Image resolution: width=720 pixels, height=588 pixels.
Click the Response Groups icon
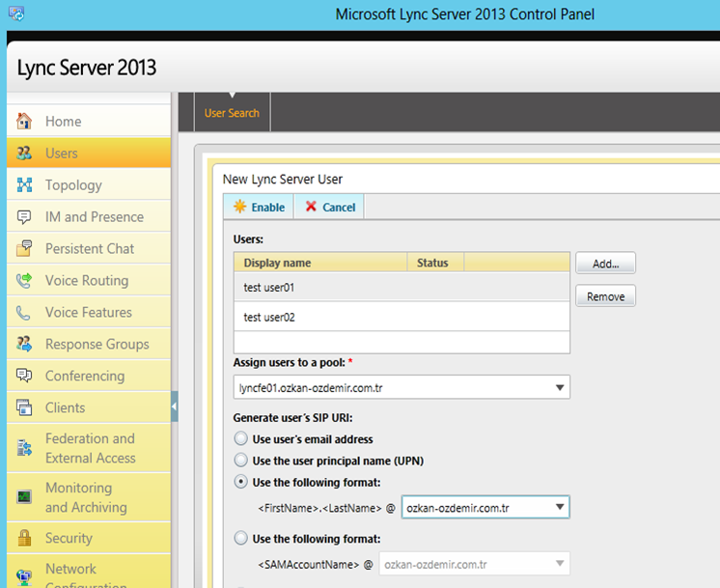24,344
